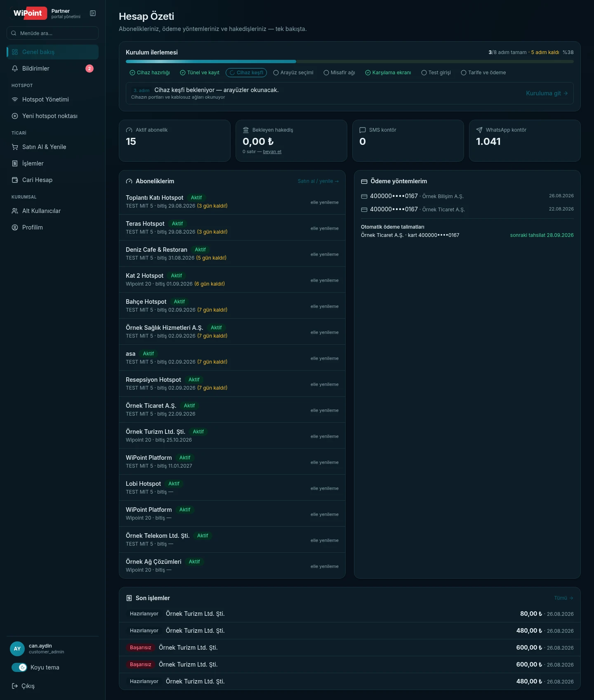
Task: Click the wifi icon for Hotspot Yönetimi
Action: [x=15, y=99]
